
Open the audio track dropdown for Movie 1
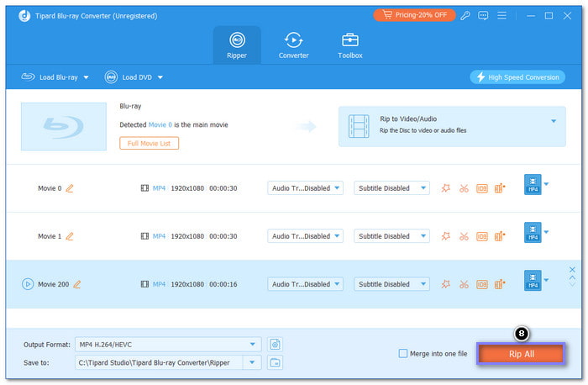306,236
